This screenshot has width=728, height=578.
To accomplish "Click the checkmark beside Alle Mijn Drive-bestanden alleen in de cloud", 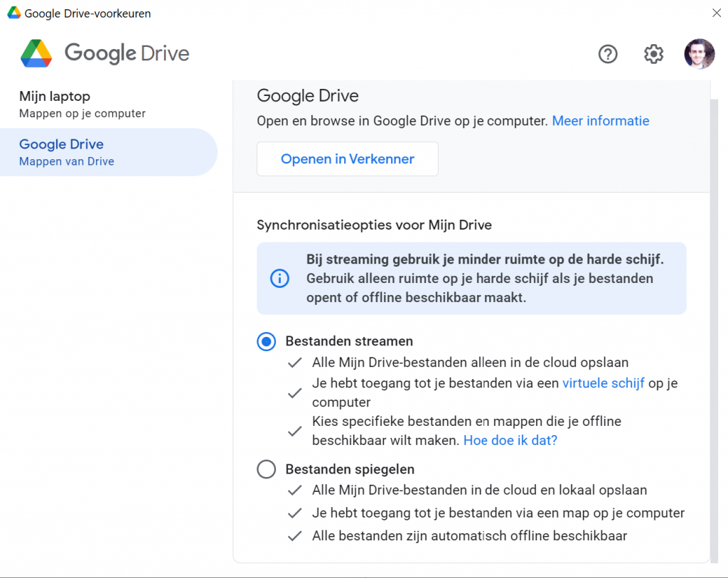I will (x=295, y=363).
